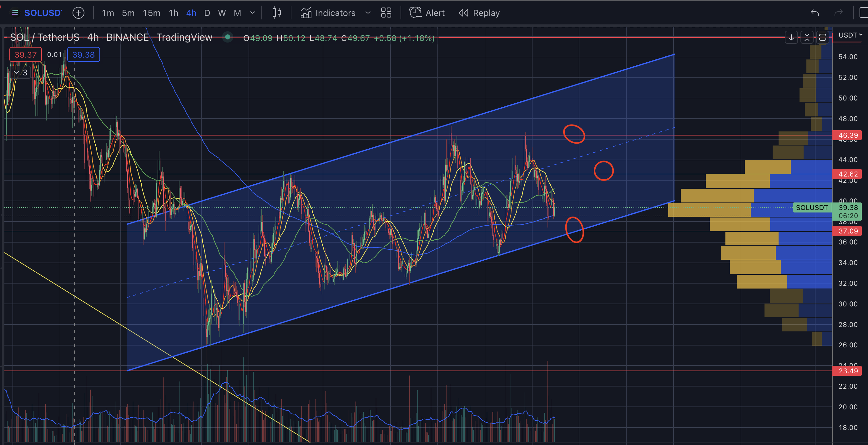868x445 pixels.
Task: Open the indicator templates dropdown arrow
Action: coord(368,13)
